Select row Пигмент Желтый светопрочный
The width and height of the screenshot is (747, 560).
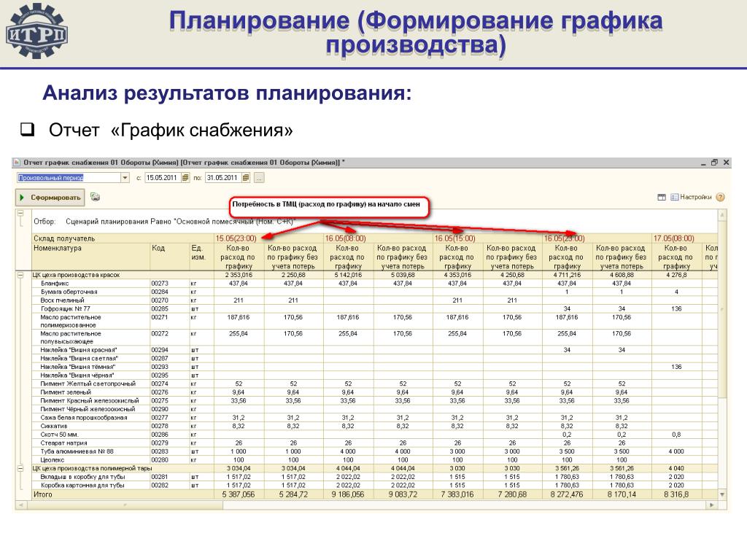pos(88,384)
